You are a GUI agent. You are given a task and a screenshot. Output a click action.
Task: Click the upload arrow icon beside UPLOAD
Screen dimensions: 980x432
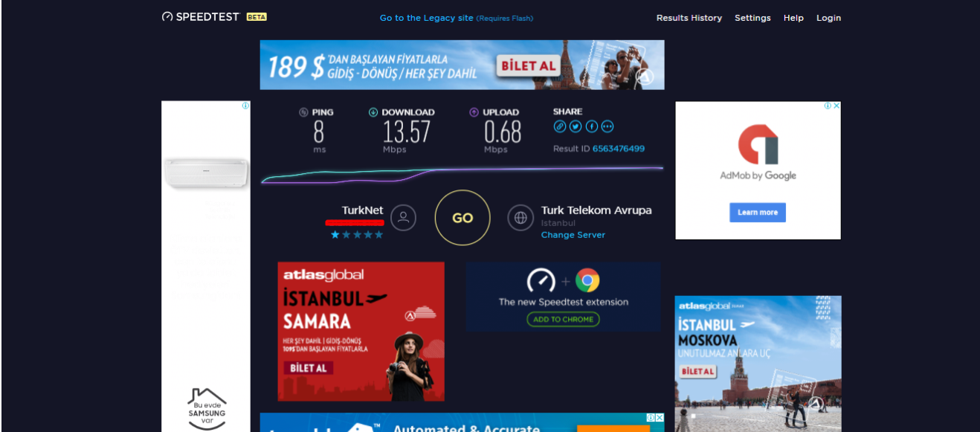coord(474,112)
